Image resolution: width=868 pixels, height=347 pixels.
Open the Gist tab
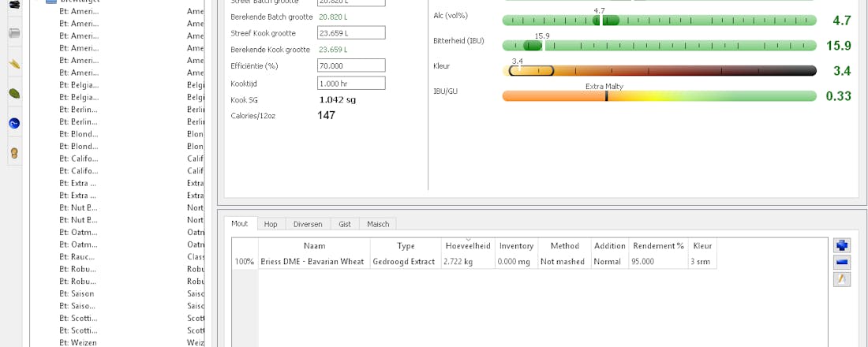(345, 224)
